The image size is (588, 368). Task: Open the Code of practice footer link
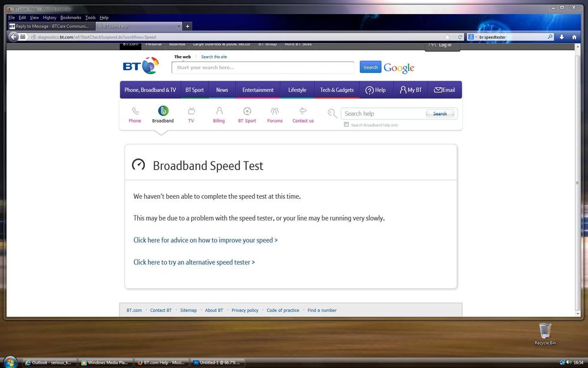pos(283,310)
